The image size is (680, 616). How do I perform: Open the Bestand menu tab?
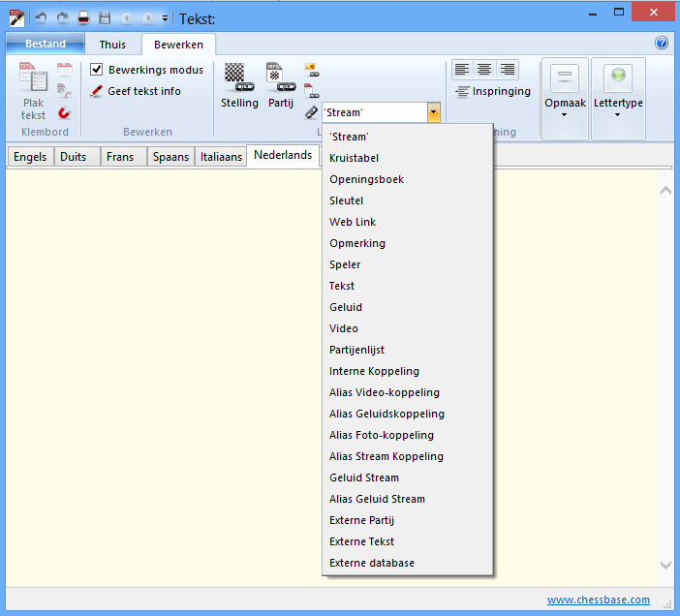(x=46, y=44)
